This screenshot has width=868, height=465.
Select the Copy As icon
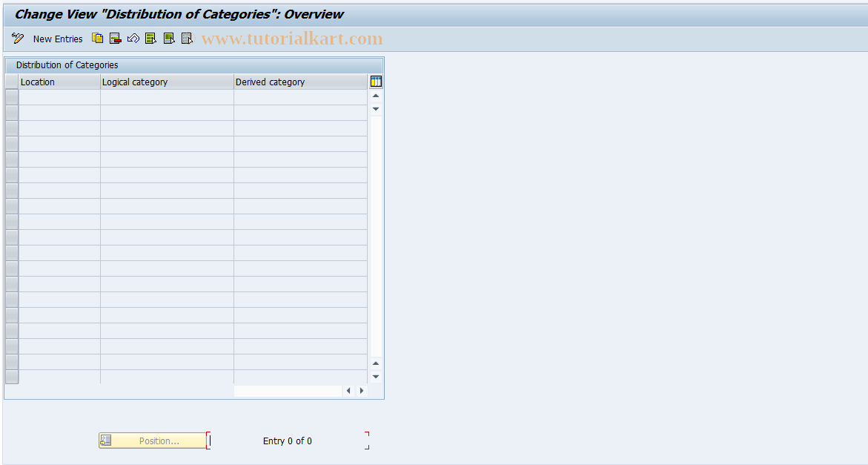click(97, 38)
